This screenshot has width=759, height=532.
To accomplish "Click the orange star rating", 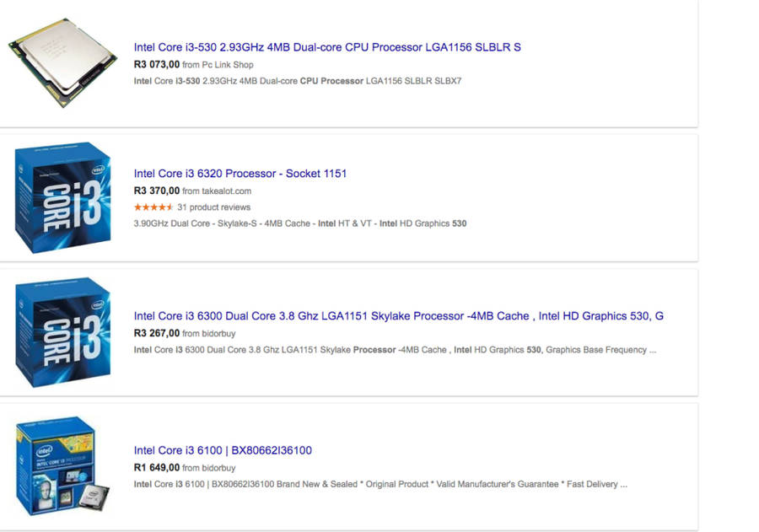I will (x=153, y=207).
